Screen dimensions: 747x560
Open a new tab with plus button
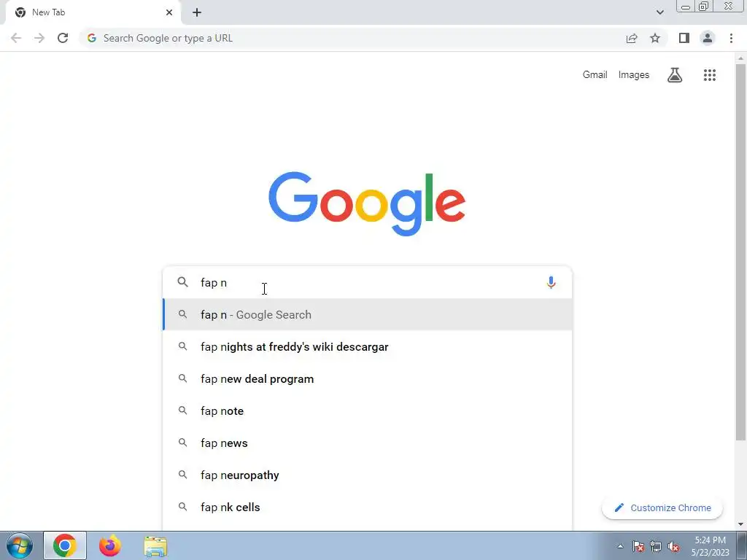coord(197,12)
